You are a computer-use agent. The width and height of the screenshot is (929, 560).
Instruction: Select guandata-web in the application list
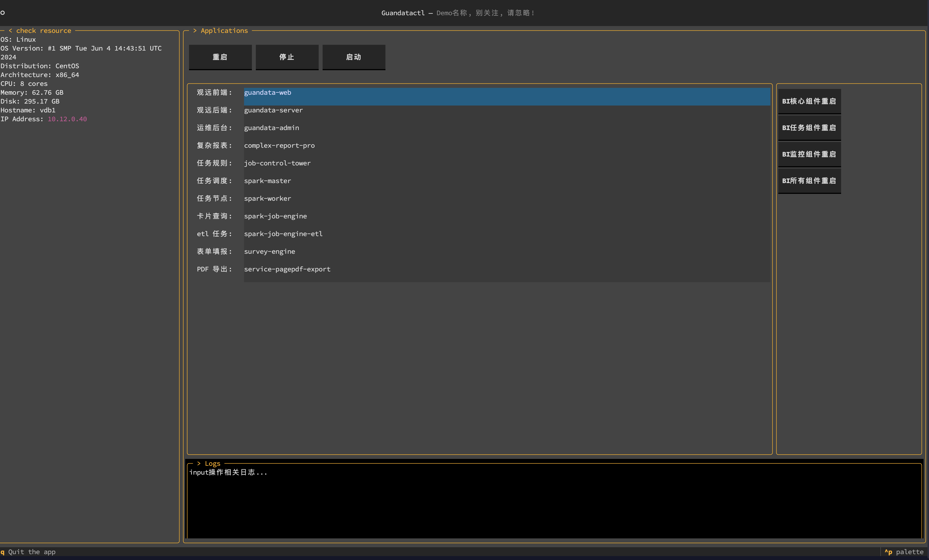coord(268,93)
